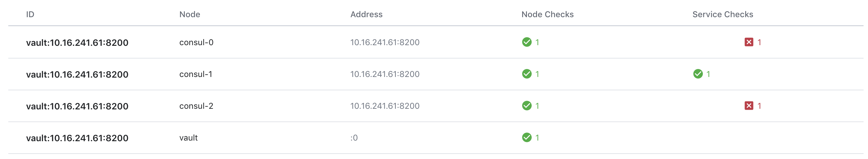This screenshot has width=868, height=159.
Task: Open the vault instance ID in consul-1 row
Action: [77, 74]
